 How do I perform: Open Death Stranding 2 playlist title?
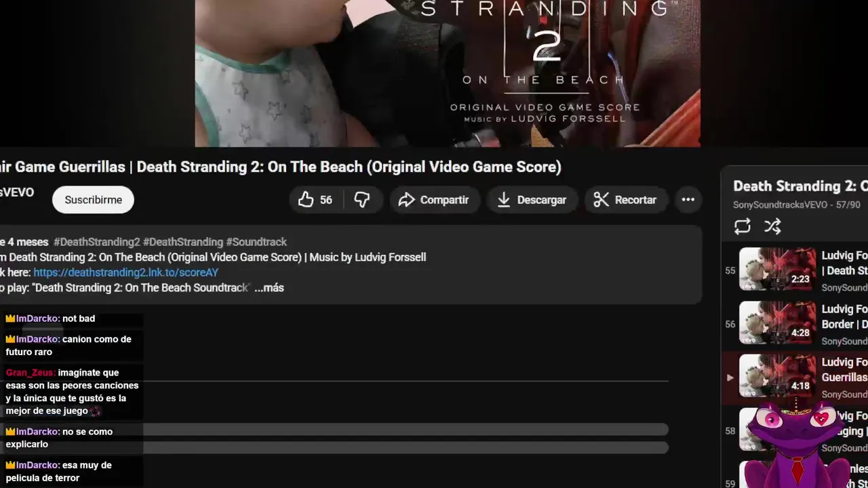coord(800,186)
